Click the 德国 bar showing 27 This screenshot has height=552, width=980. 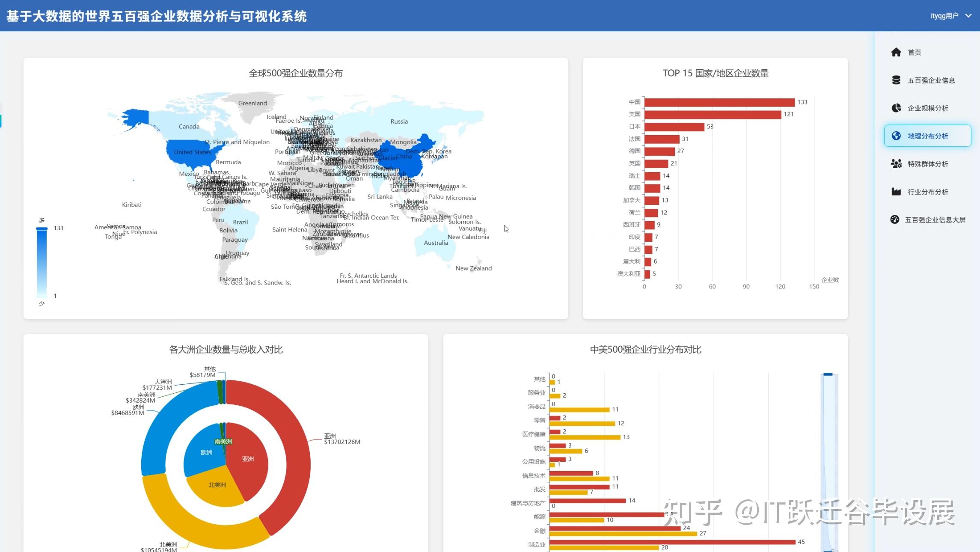pyautogui.click(x=659, y=151)
